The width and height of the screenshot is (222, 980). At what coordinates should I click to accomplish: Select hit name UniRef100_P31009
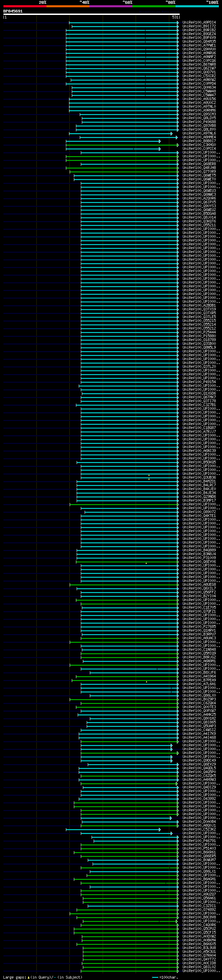(x=199, y=558)
